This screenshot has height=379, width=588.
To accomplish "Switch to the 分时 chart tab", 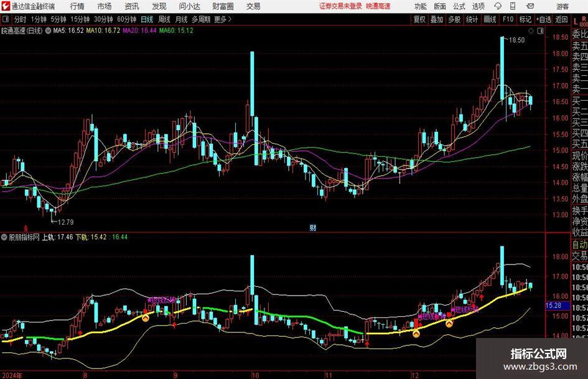I will [21, 19].
